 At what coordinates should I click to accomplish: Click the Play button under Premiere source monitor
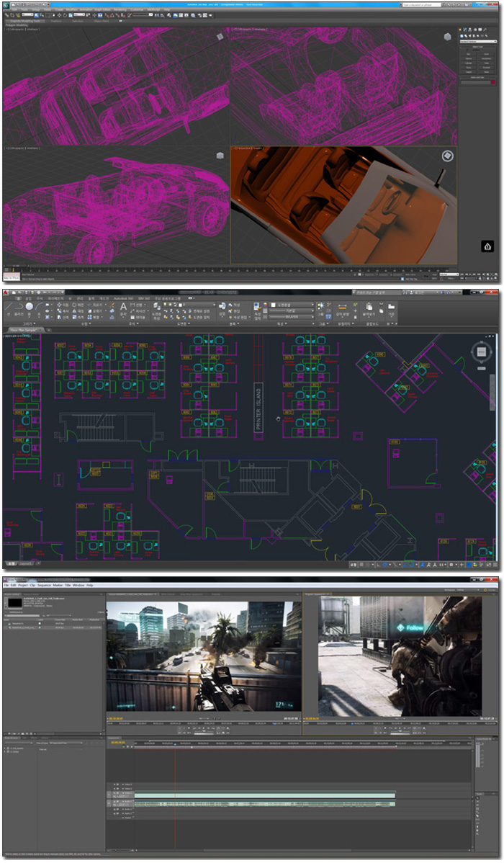pos(204,728)
